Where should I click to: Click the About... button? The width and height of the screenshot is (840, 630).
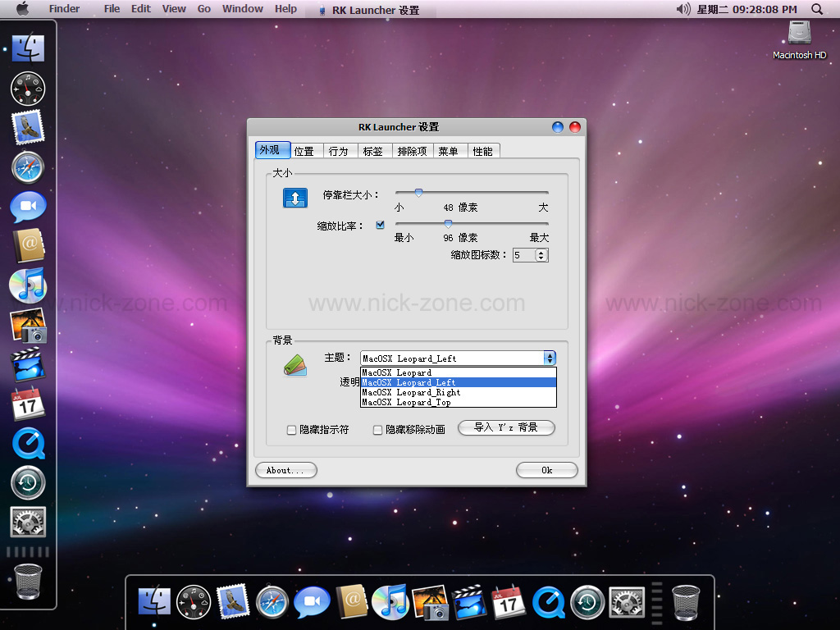click(x=286, y=470)
